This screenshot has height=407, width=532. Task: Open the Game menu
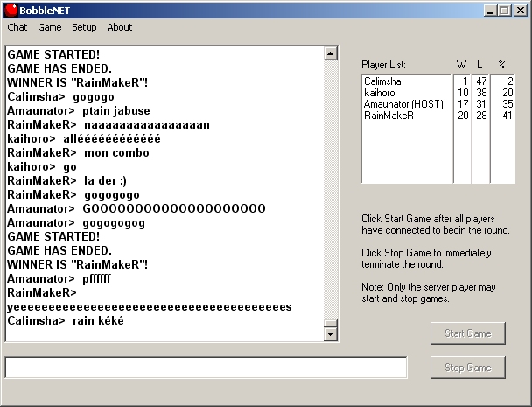tap(50, 27)
